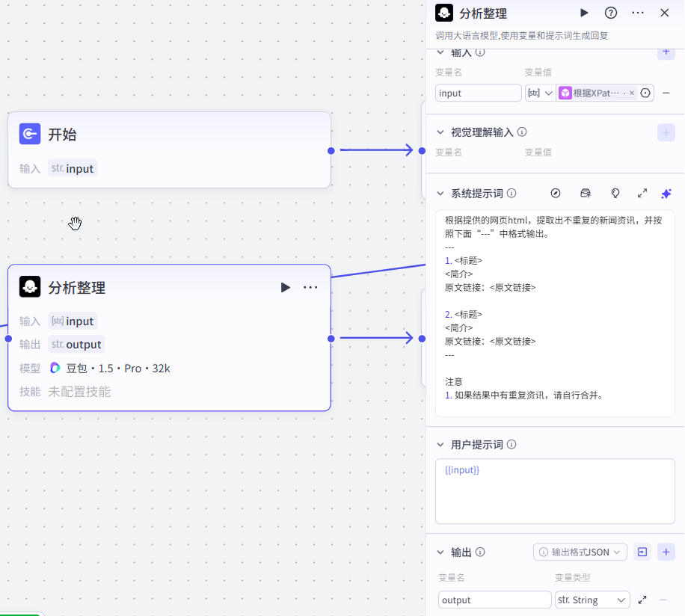Click the output tag in 分析整理 node

point(76,345)
